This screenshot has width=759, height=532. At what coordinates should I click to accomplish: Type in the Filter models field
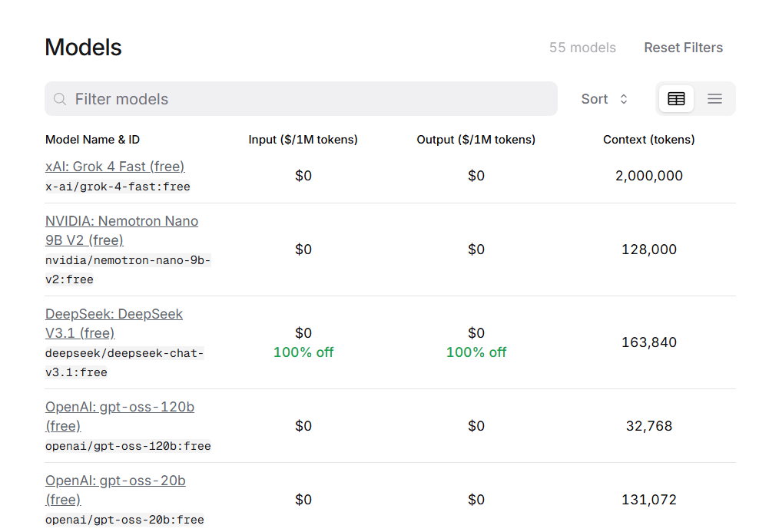tap(307, 99)
